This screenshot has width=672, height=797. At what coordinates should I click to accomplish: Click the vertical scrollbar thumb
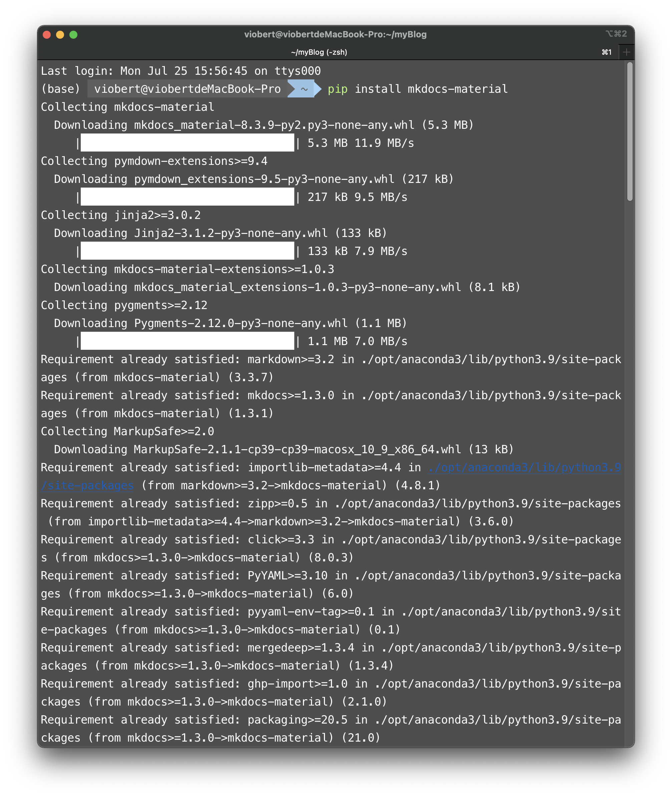point(630,131)
